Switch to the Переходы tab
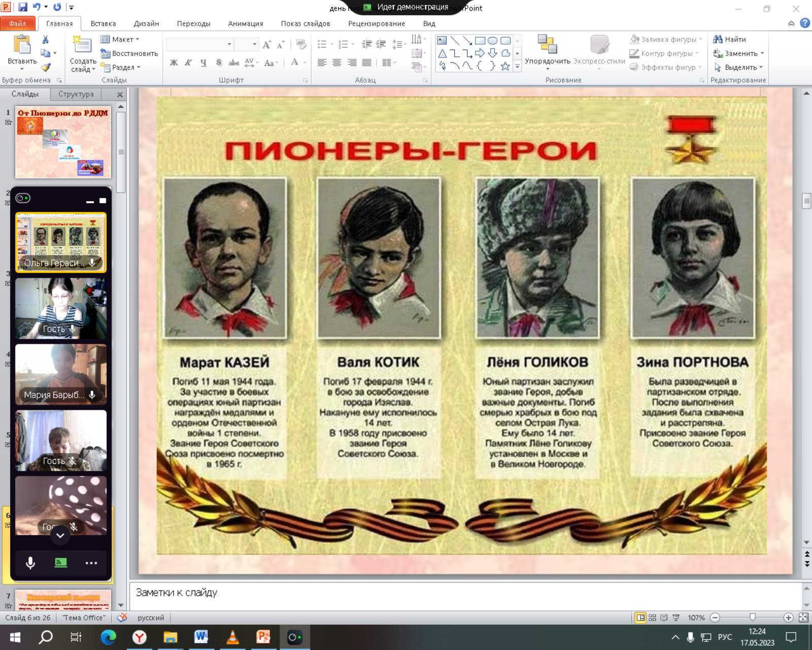This screenshot has height=650, width=812. tap(193, 23)
